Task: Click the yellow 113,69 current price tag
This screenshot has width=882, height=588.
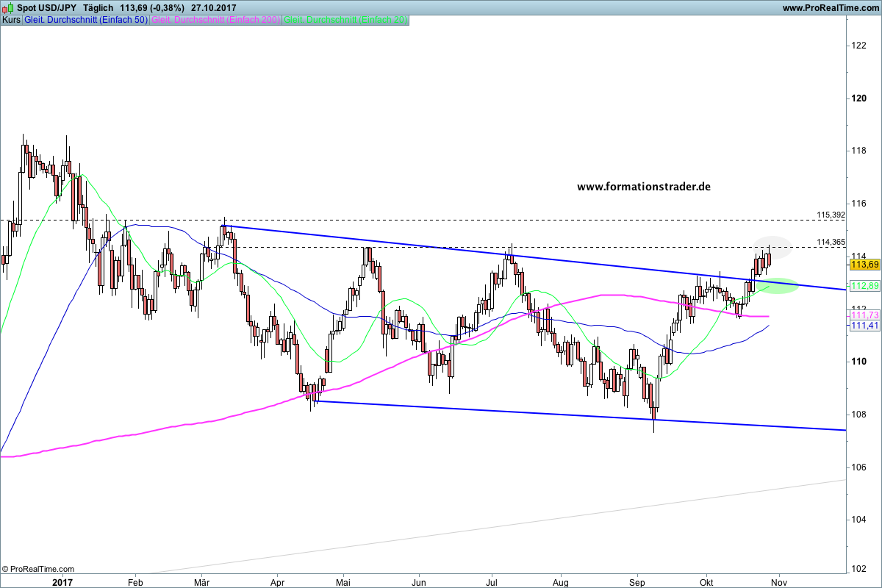Action: click(x=860, y=264)
